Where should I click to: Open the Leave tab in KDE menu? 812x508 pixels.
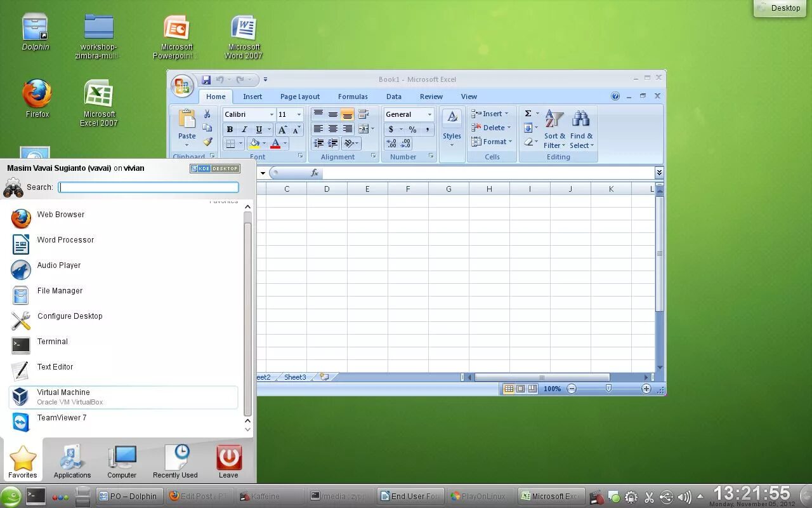[228, 461]
